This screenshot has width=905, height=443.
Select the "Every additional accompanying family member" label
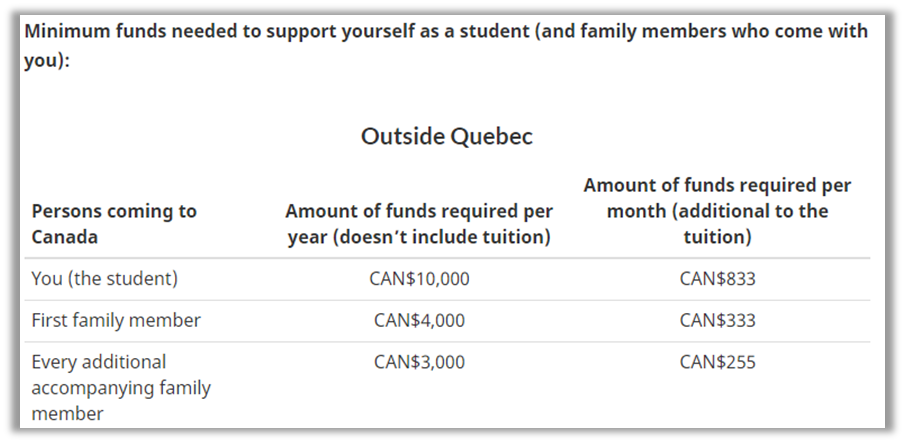pyautogui.click(x=121, y=387)
